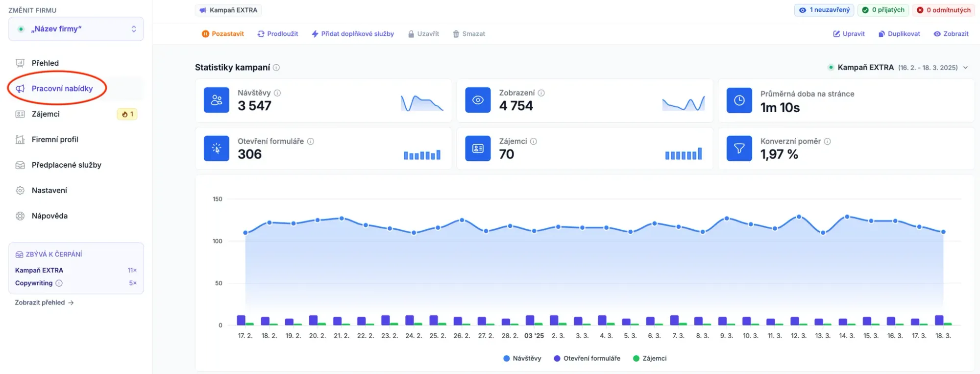Expand the Kampaň EXTRA date range dropdown
Screen dimensions: 980x374
(x=965, y=68)
